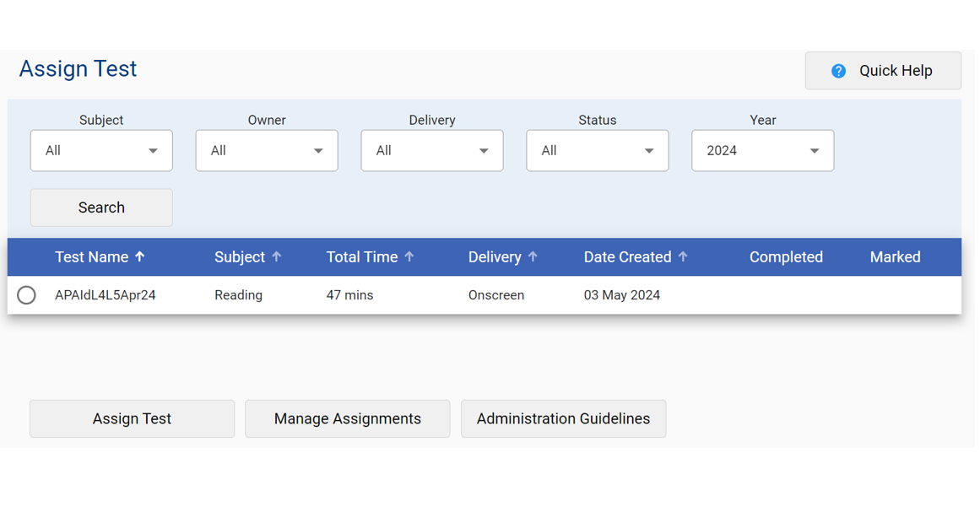Image resolution: width=980 pixels, height=512 pixels.
Task: Click the Manage Assignments button
Action: click(347, 418)
